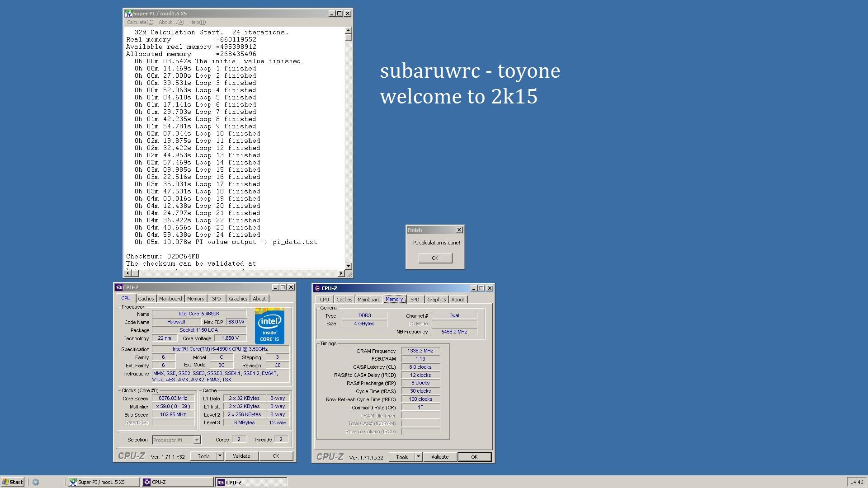Screen dimensions: 868x488
Task: Select the CPU tab in left CPU-Z
Action: pyautogui.click(x=126, y=298)
